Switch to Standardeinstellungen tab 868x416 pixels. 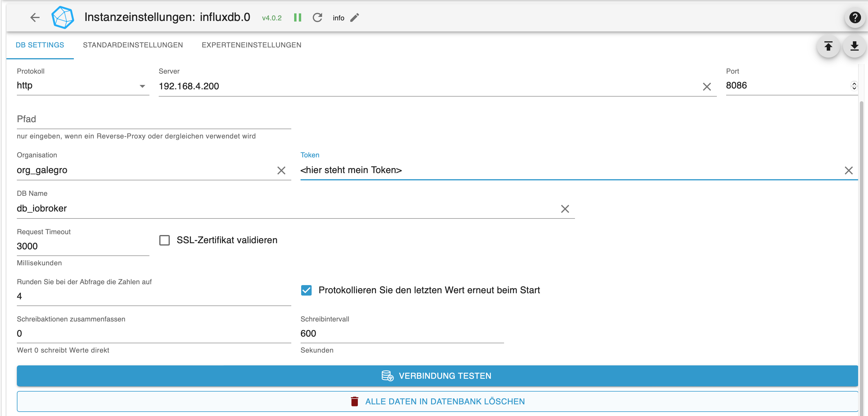(x=133, y=45)
